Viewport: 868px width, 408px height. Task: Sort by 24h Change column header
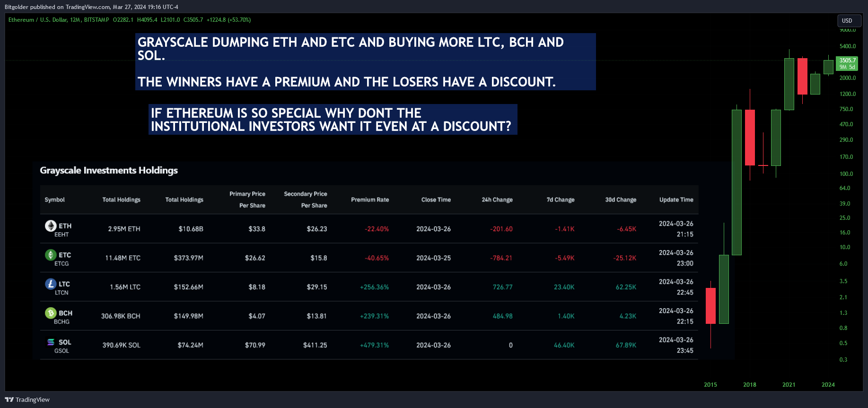[x=497, y=200]
